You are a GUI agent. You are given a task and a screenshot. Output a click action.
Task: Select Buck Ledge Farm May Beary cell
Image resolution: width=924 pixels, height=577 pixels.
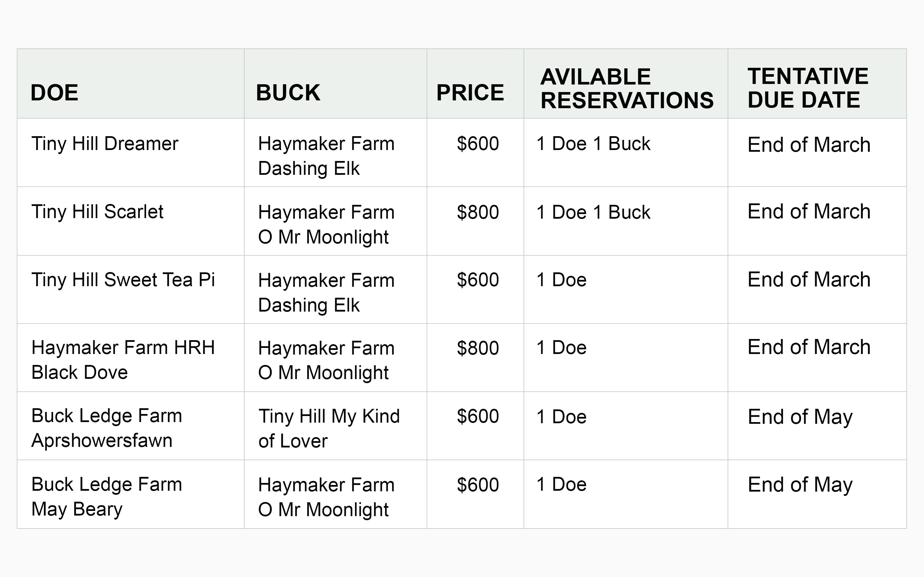tap(107, 496)
